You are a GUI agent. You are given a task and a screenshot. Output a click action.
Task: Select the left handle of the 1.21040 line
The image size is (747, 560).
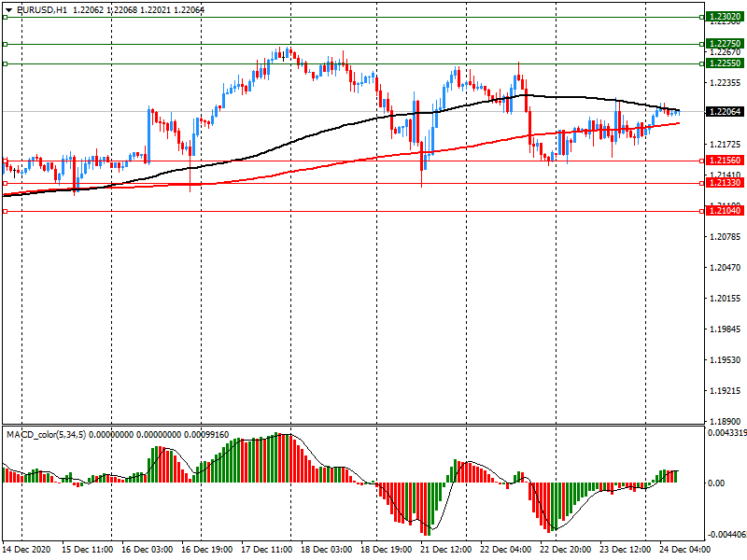click(5, 212)
